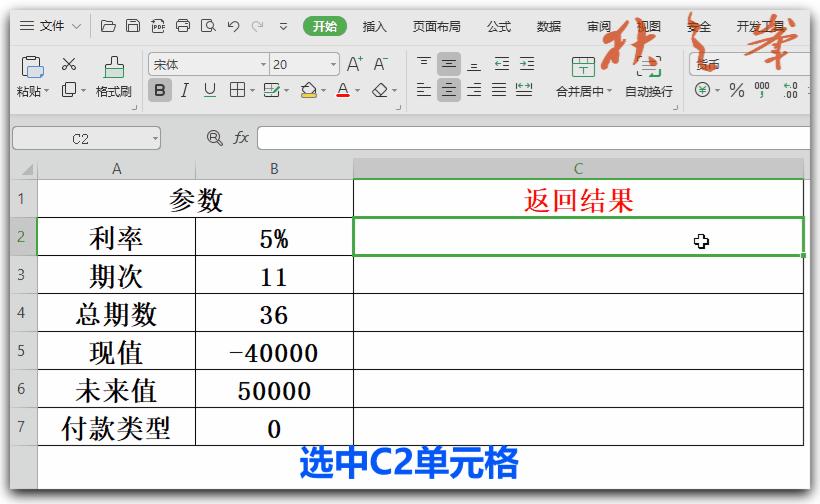Toggle Italic formatting

pyautogui.click(x=185, y=90)
